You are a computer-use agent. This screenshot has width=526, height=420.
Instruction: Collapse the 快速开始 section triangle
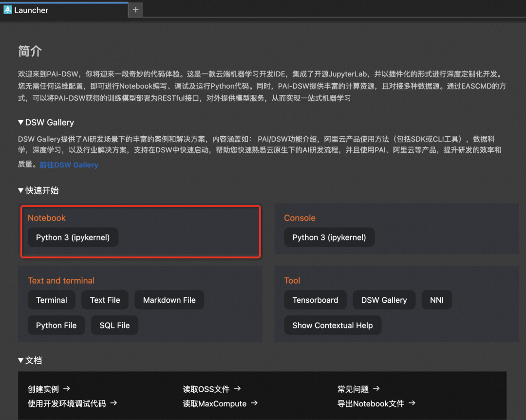21,190
